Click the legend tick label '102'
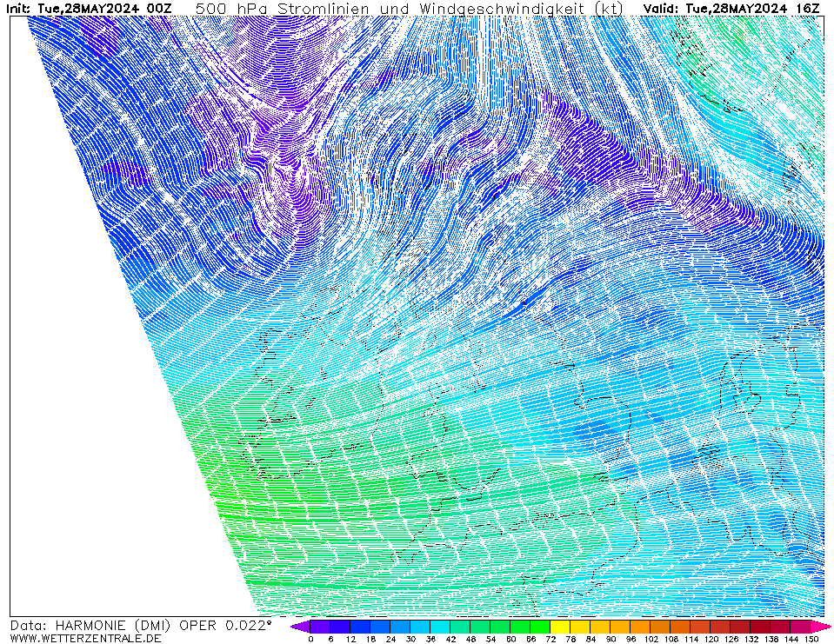 click(x=651, y=639)
